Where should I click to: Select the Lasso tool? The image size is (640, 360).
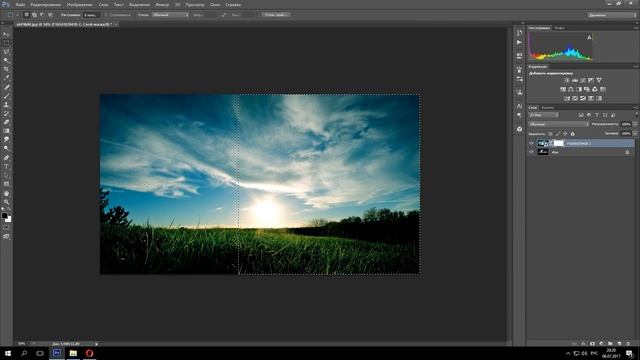pyautogui.click(x=6, y=52)
